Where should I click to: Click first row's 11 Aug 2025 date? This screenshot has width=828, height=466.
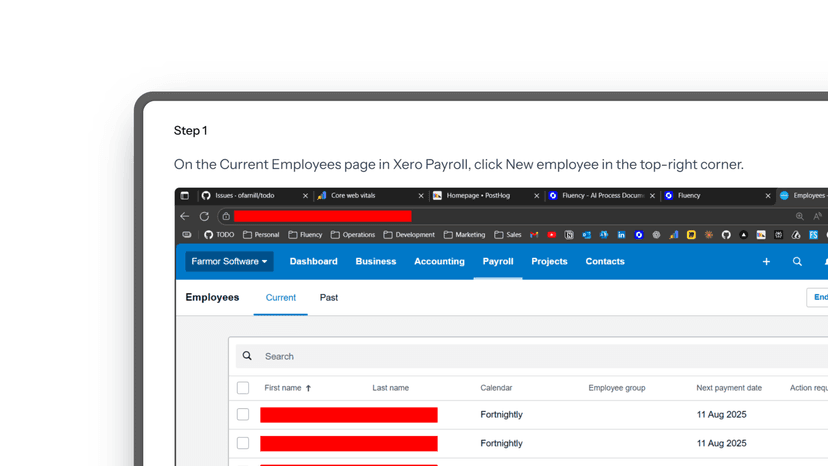721,415
